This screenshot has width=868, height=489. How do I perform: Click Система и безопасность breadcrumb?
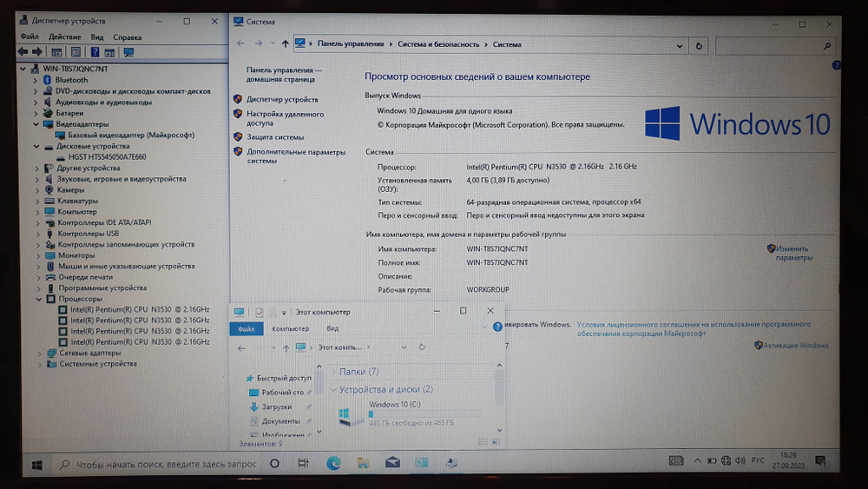click(x=438, y=44)
